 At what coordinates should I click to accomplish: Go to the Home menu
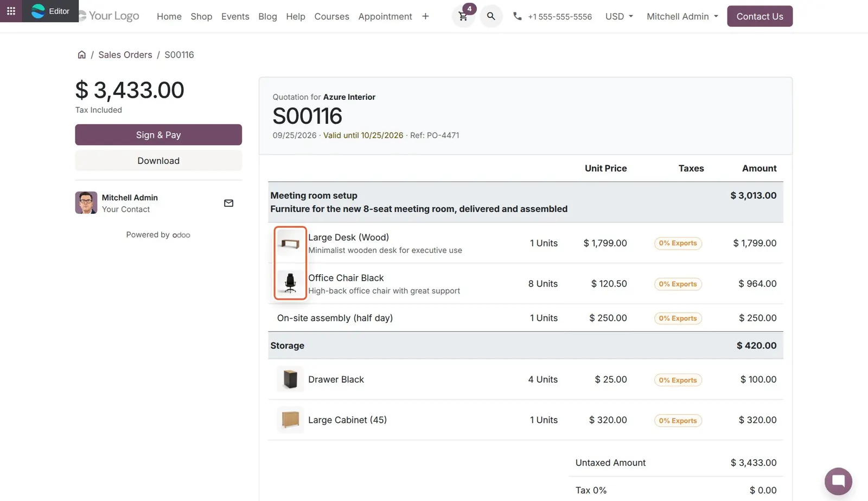pos(169,16)
